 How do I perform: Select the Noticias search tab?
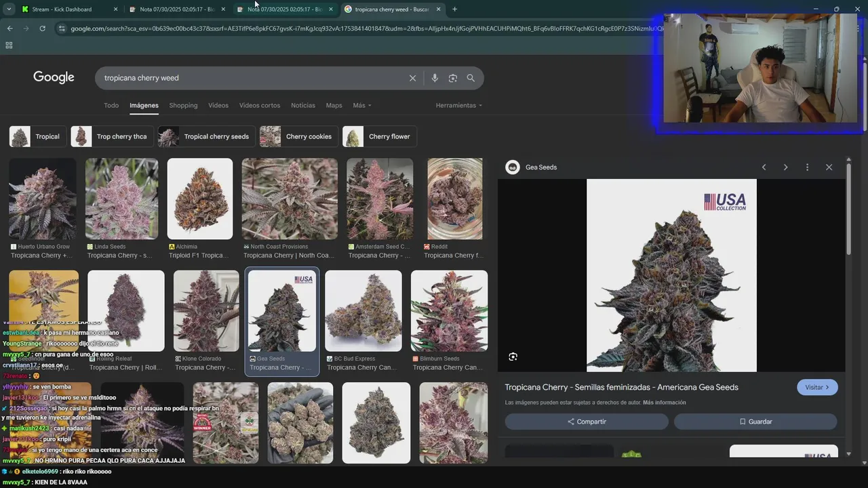point(303,106)
